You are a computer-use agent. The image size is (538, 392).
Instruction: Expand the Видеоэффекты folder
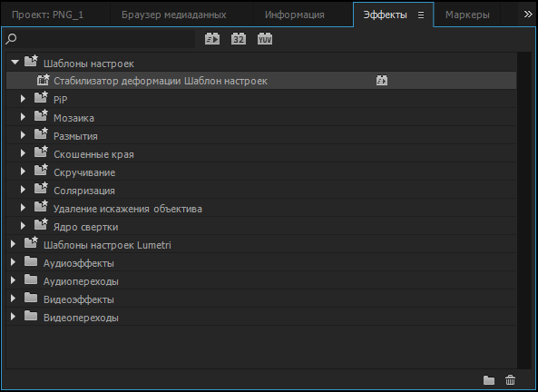click(x=13, y=299)
